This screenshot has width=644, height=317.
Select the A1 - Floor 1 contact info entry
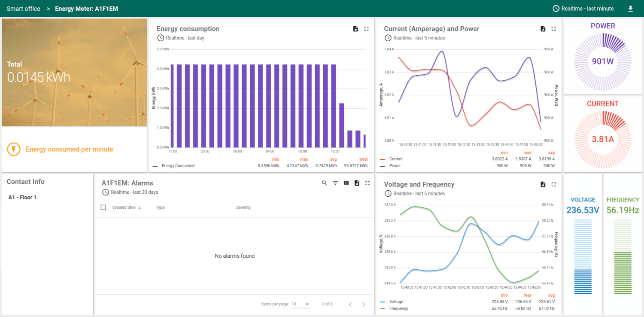pyautogui.click(x=22, y=198)
